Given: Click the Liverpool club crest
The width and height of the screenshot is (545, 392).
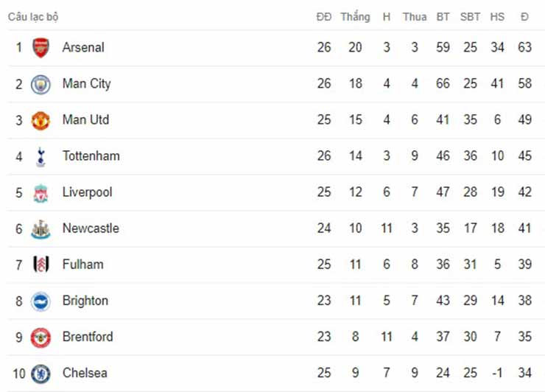Looking at the screenshot, I should (41, 192).
